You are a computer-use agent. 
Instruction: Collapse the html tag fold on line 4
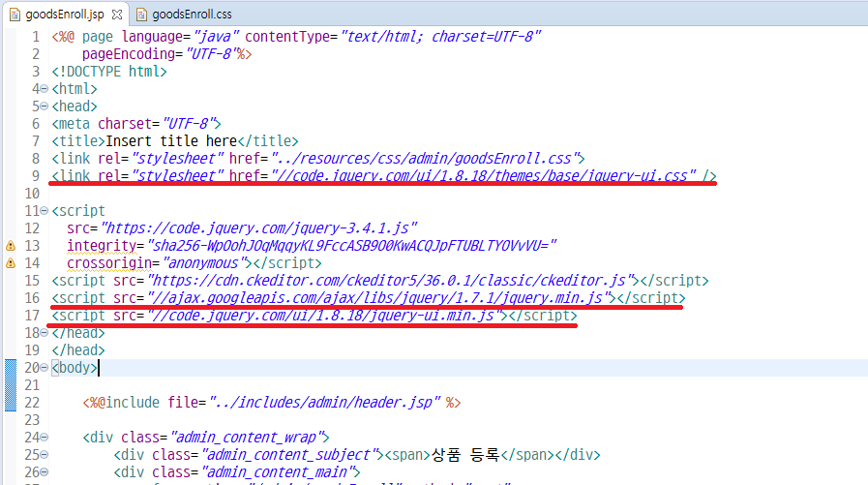45,89
